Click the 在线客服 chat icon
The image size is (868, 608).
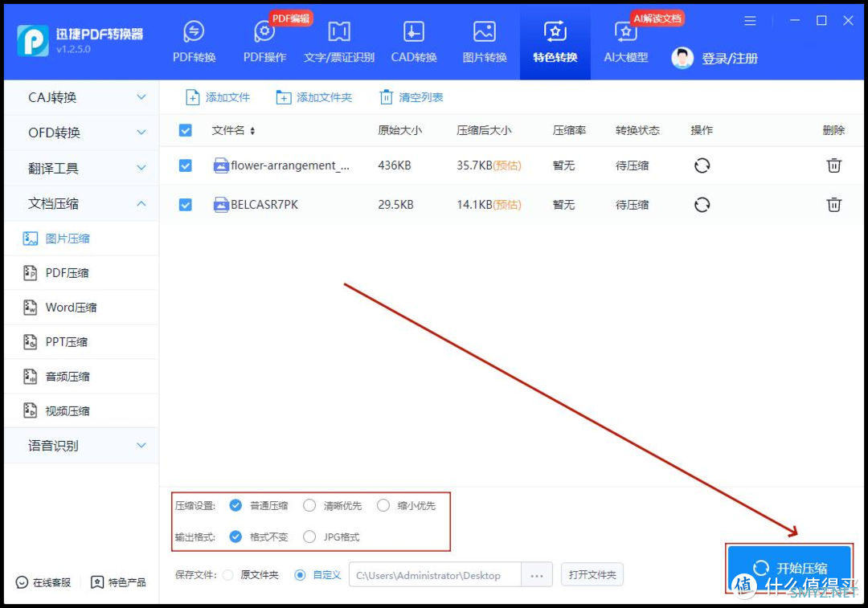coord(22,582)
